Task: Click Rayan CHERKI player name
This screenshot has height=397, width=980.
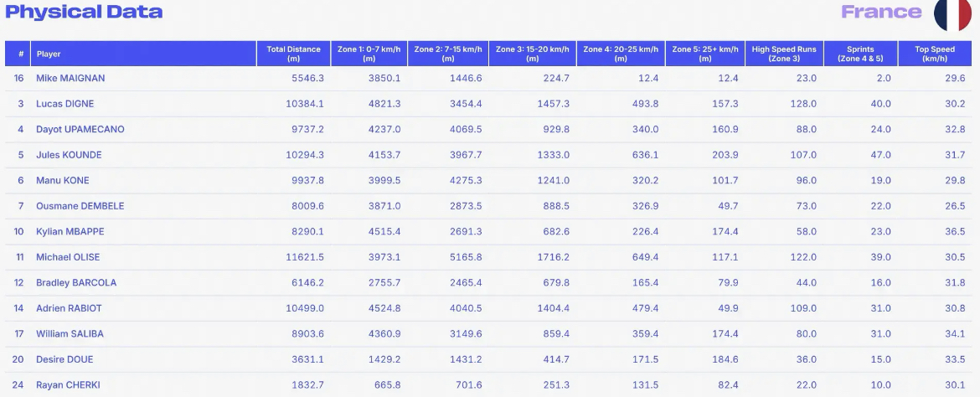Action: pyautogui.click(x=68, y=385)
